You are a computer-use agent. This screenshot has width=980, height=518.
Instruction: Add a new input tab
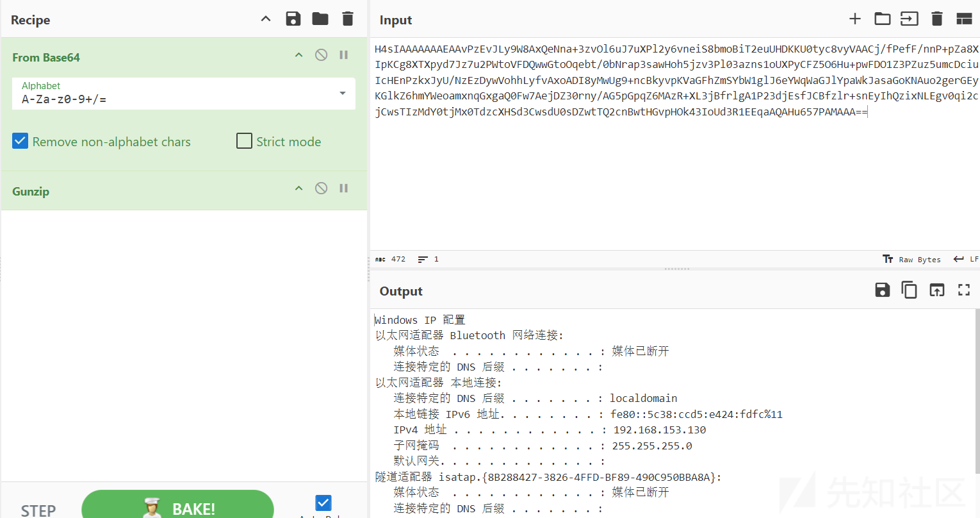point(855,19)
